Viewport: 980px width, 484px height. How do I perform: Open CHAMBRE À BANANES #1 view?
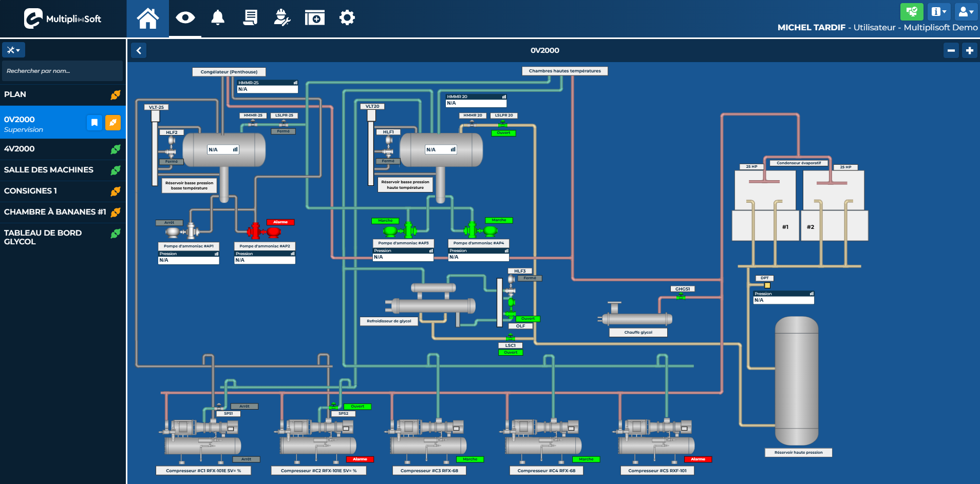(63, 212)
